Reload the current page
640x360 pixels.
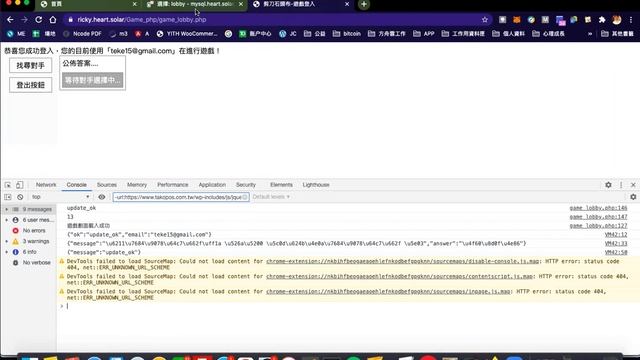(x=38, y=20)
